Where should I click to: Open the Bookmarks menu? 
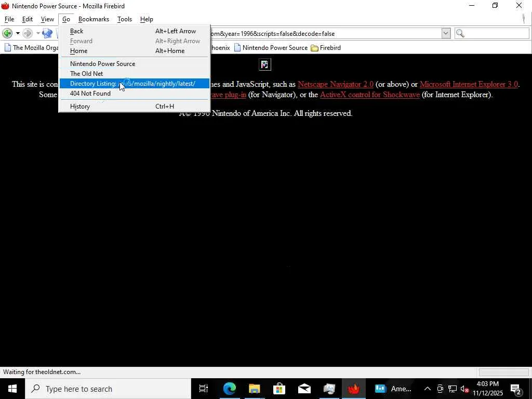(x=94, y=19)
